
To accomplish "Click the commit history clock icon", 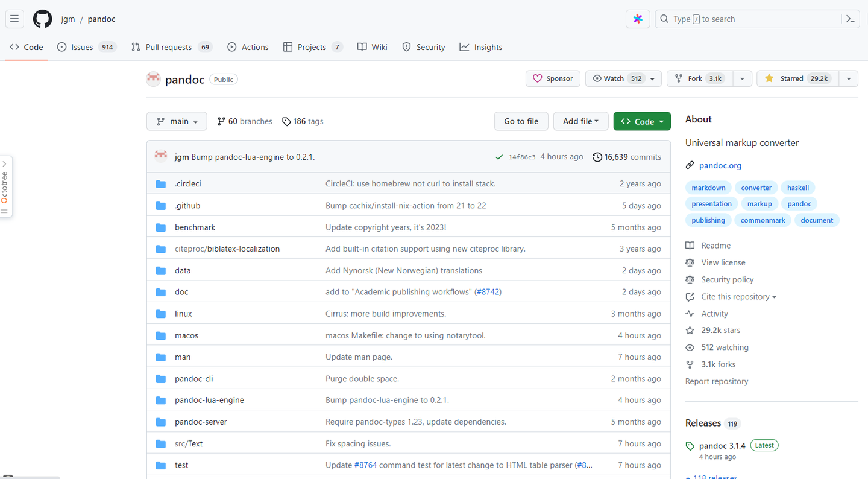I will click(x=597, y=157).
